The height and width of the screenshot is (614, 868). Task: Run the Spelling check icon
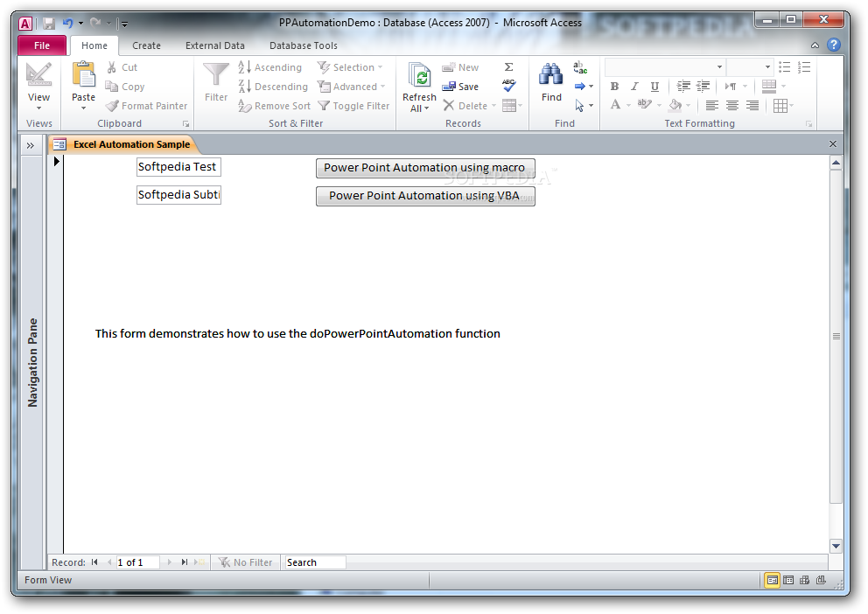pos(508,86)
